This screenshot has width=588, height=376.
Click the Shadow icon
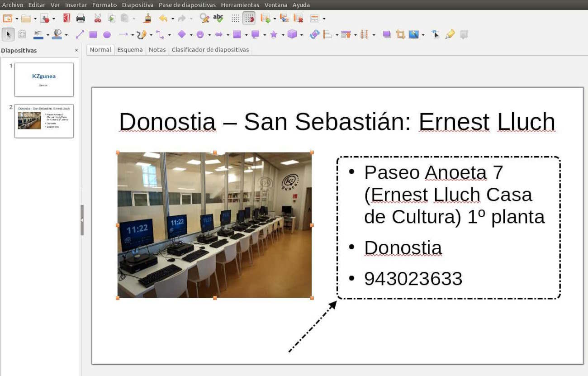(387, 34)
